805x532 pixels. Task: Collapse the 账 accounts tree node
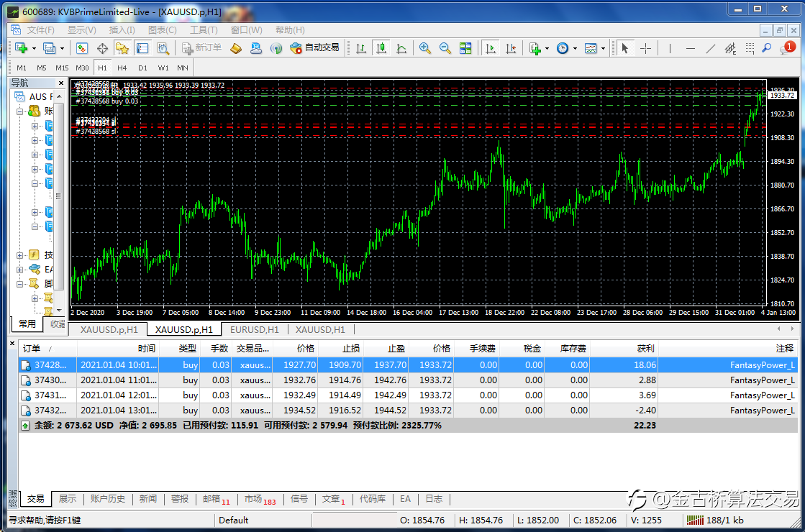[x=20, y=111]
